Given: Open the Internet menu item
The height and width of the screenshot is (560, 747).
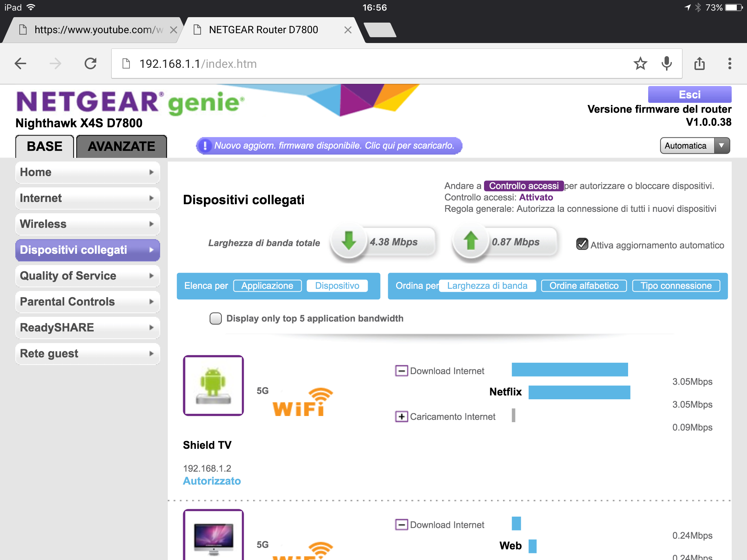Looking at the screenshot, I should pos(88,198).
